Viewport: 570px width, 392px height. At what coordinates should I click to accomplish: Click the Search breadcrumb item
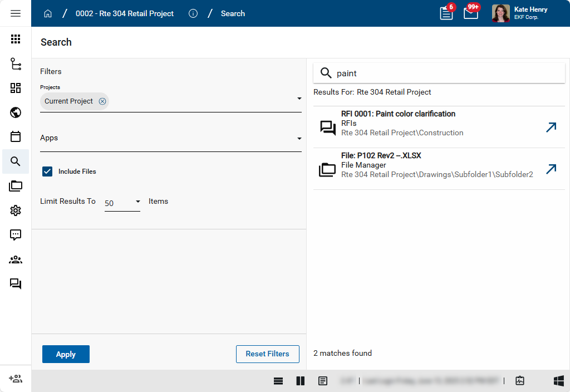point(233,13)
